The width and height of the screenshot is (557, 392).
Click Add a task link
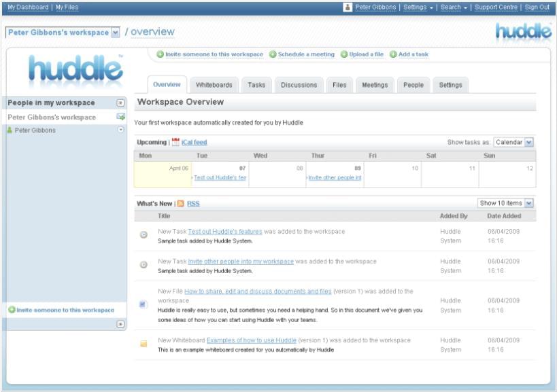(413, 54)
